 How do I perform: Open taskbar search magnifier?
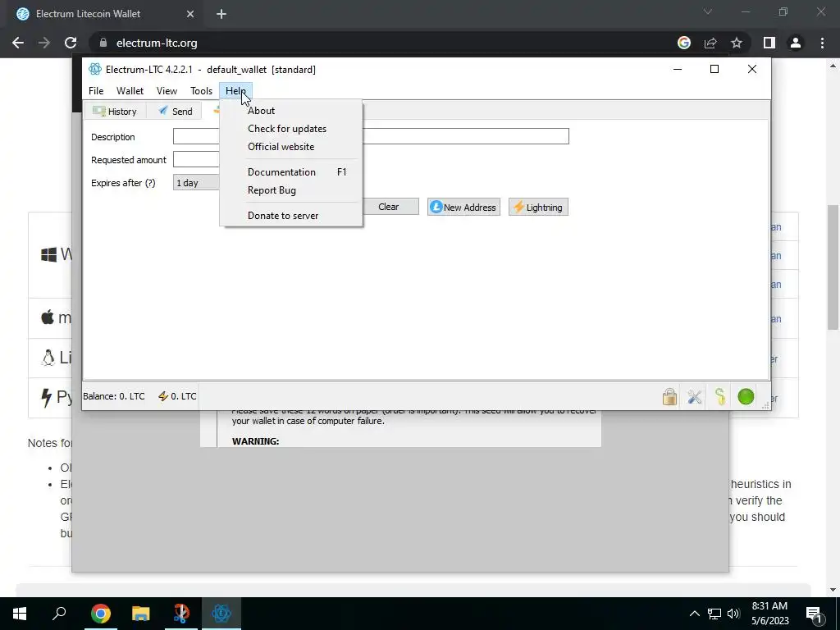click(x=59, y=614)
